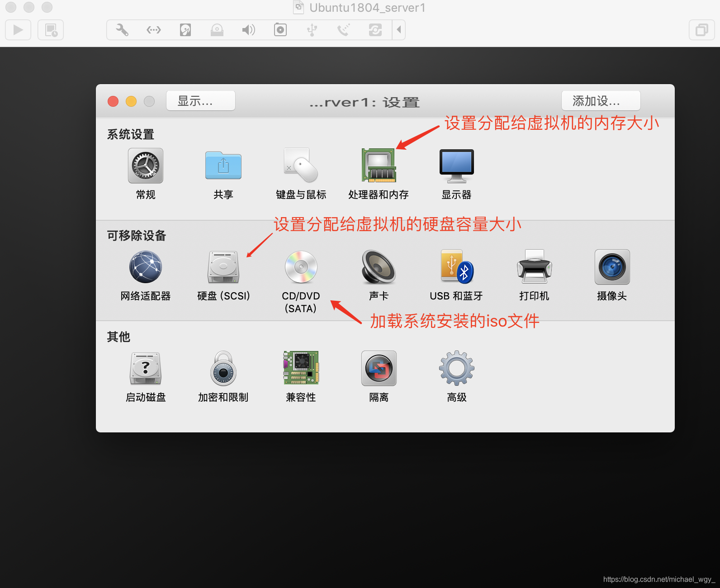Close the settings dialog with red button

point(113,101)
